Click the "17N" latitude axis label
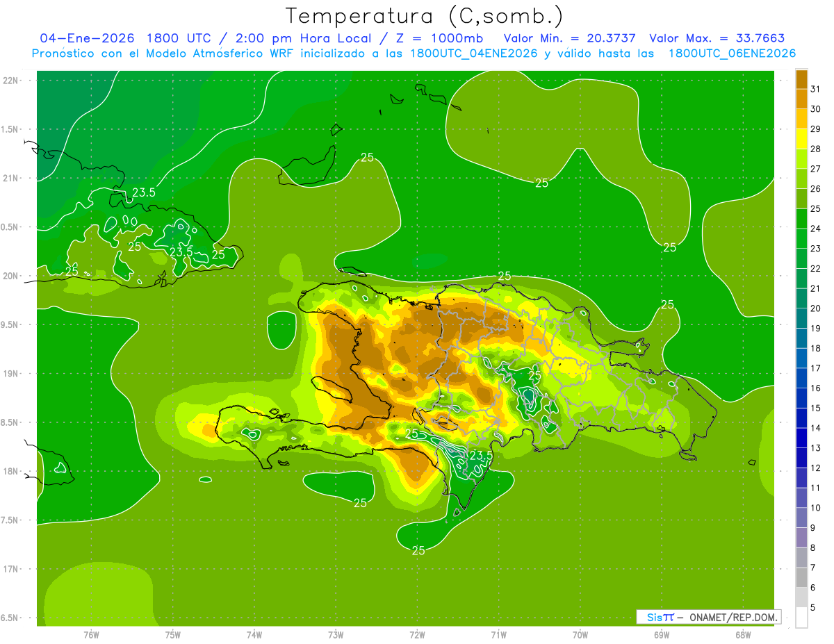 [x=12, y=569]
